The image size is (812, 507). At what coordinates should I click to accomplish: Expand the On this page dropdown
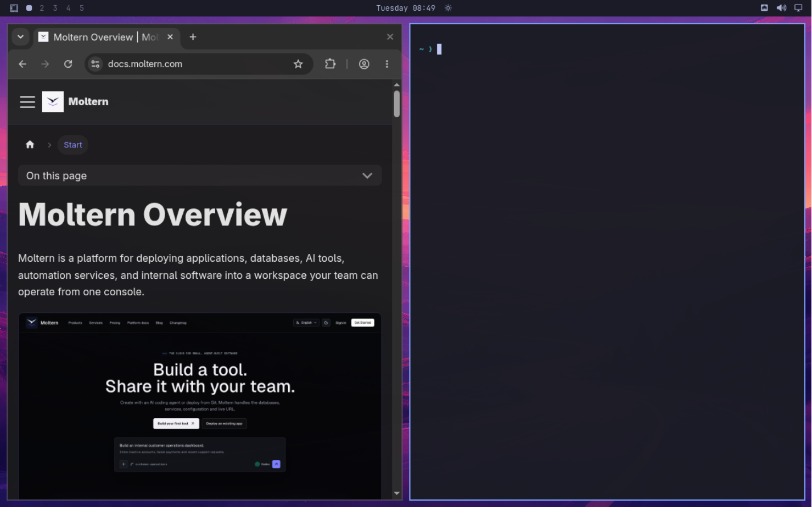pos(200,176)
